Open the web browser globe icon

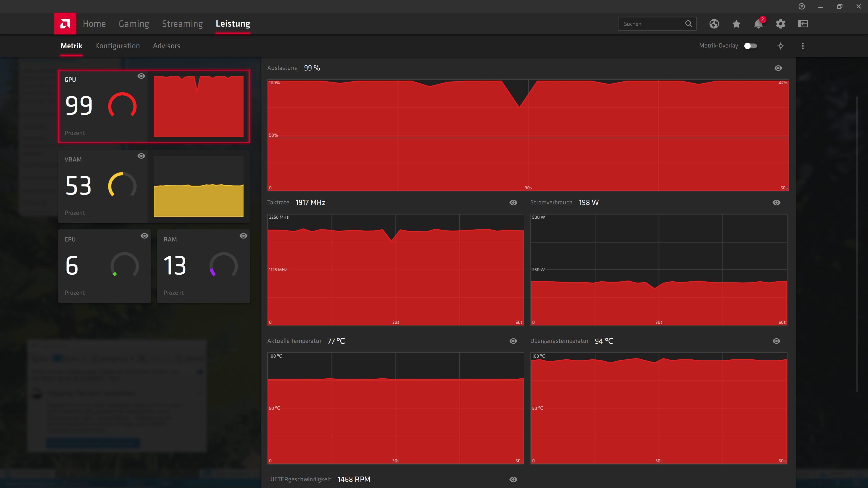click(x=714, y=24)
